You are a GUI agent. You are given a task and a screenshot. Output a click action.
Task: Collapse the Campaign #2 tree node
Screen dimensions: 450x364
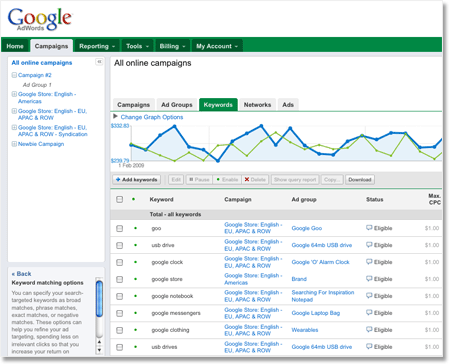pyautogui.click(x=14, y=75)
